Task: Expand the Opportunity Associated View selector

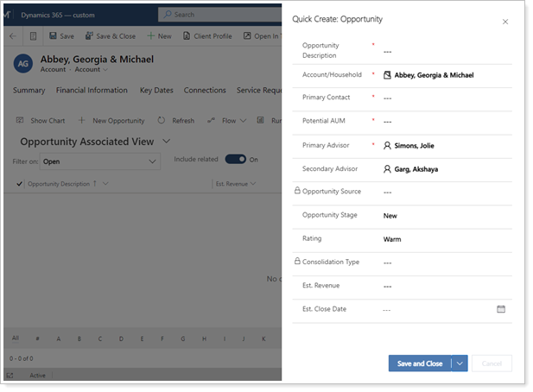Action: (x=167, y=142)
